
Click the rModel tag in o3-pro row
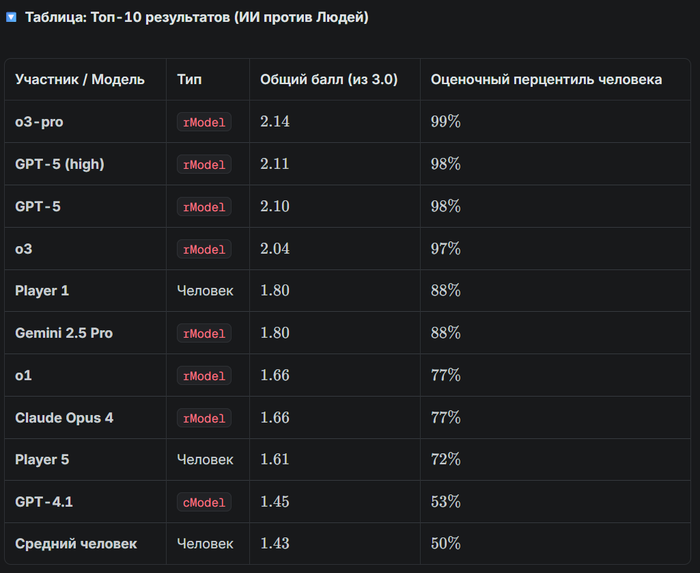(x=203, y=122)
